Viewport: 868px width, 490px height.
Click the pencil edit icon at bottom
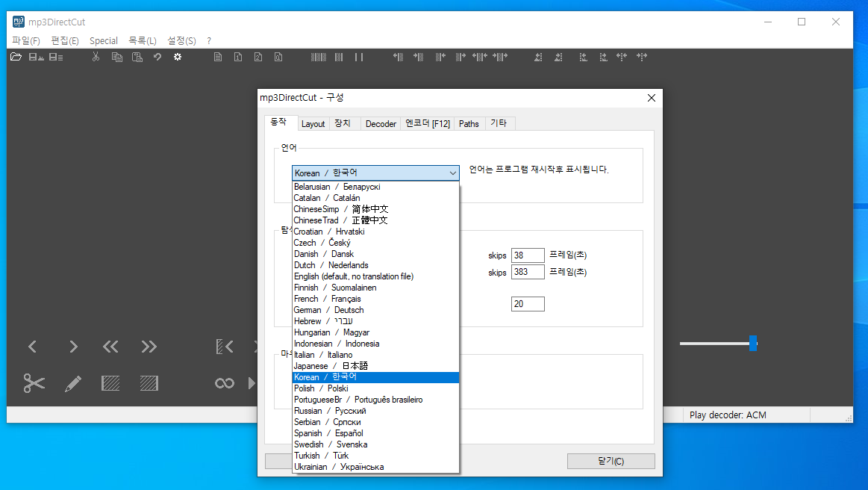(72, 383)
